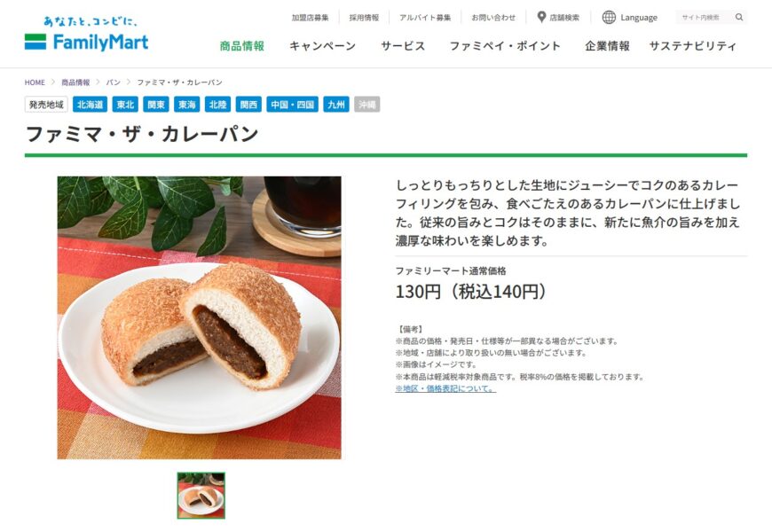Click the FamilyMart logo
This screenshot has height=532, width=772.
[x=86, y=35]
